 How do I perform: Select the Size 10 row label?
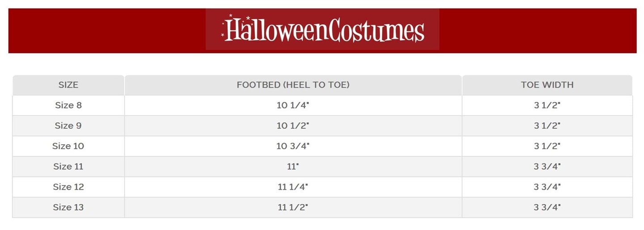tap(68, 146)
